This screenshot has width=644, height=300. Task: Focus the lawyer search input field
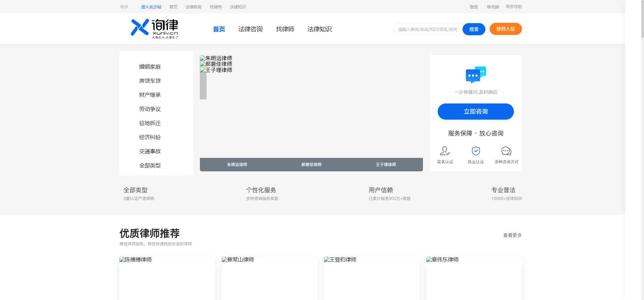coord(428,30)
